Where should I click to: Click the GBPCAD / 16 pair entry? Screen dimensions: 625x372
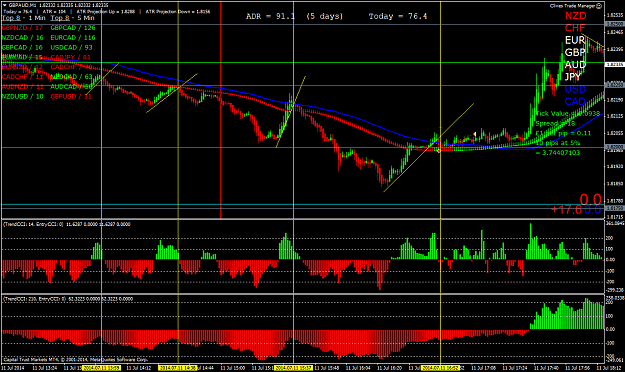coord(22,47)
